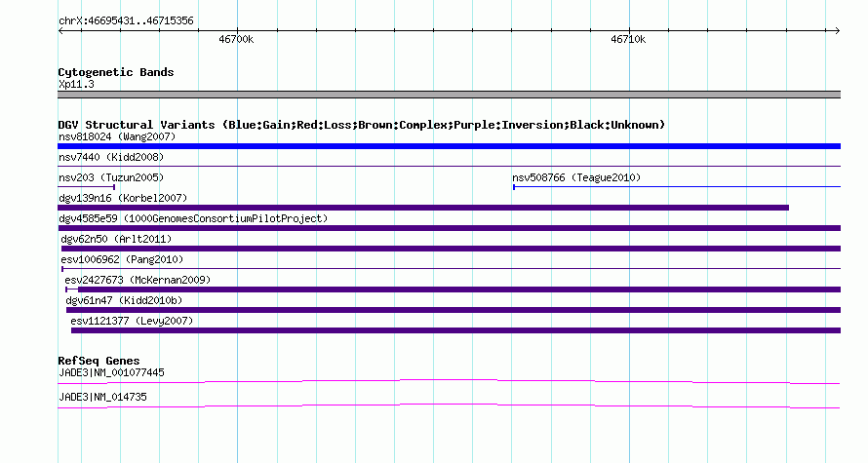The image size is (868, 463).
Task: Open the dgv62n50 (Arlt2011) variant label
Action: tap(116, 239)
